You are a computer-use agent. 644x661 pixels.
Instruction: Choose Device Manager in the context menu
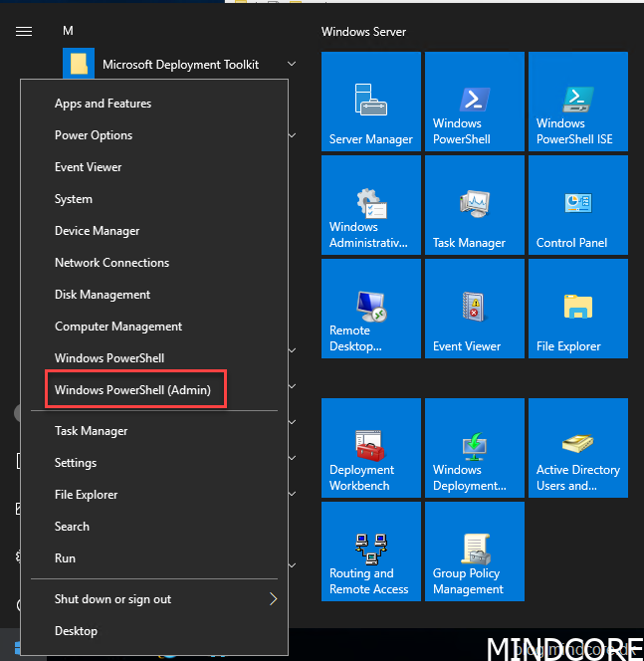pyautogui.click(x=98, y=231)
